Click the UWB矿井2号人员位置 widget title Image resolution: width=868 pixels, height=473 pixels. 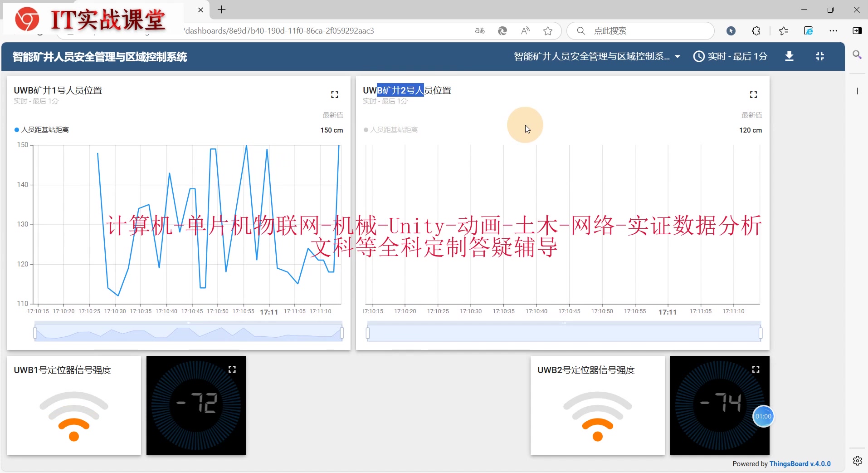(x=407, y=90)
